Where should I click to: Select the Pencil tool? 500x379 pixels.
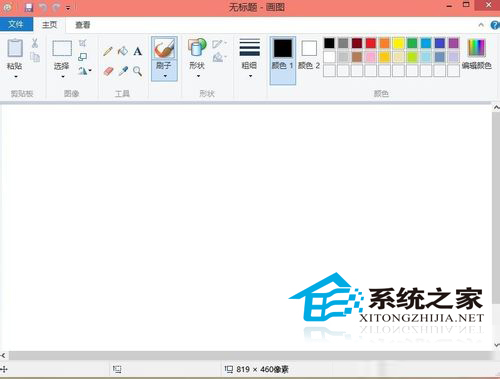pyautogui.click(x=108, y=51)
